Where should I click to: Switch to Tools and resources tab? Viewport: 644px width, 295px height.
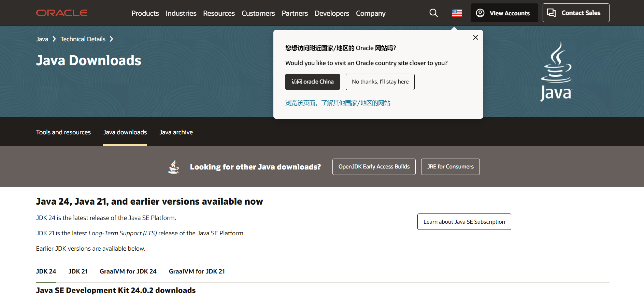click(63, 132)
